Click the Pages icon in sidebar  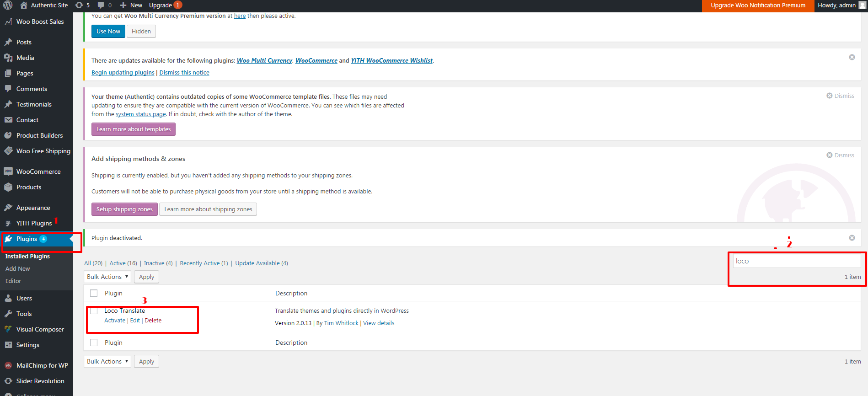[x=8, y=73]
